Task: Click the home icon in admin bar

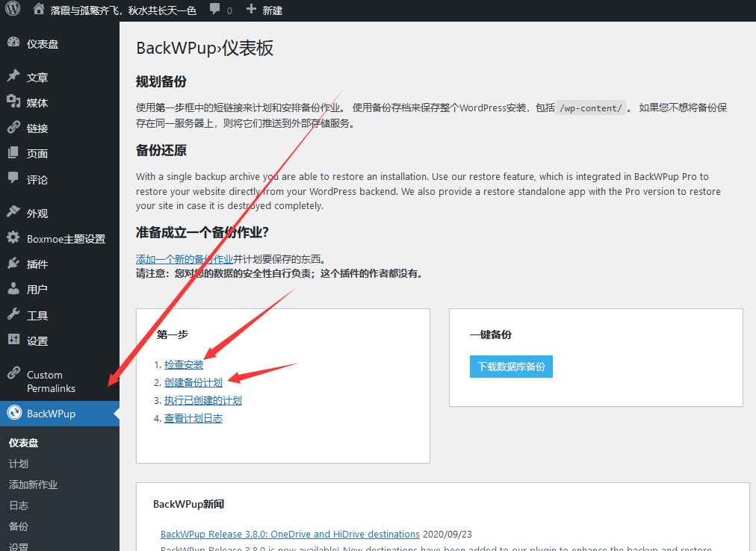Action: [39, 9]
